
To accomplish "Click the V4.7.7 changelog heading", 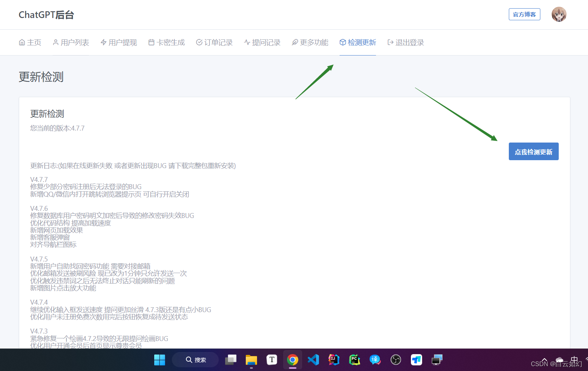I will coord(39,179).
